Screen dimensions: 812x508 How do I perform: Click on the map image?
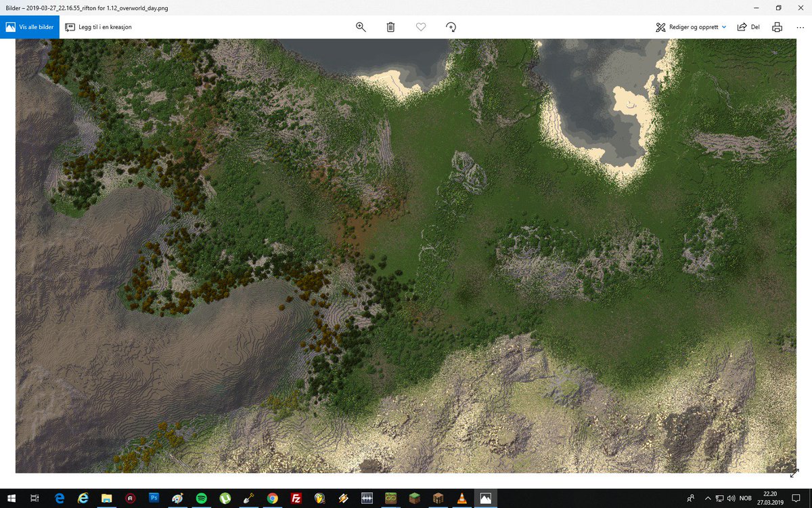click(x=406, y=256)
